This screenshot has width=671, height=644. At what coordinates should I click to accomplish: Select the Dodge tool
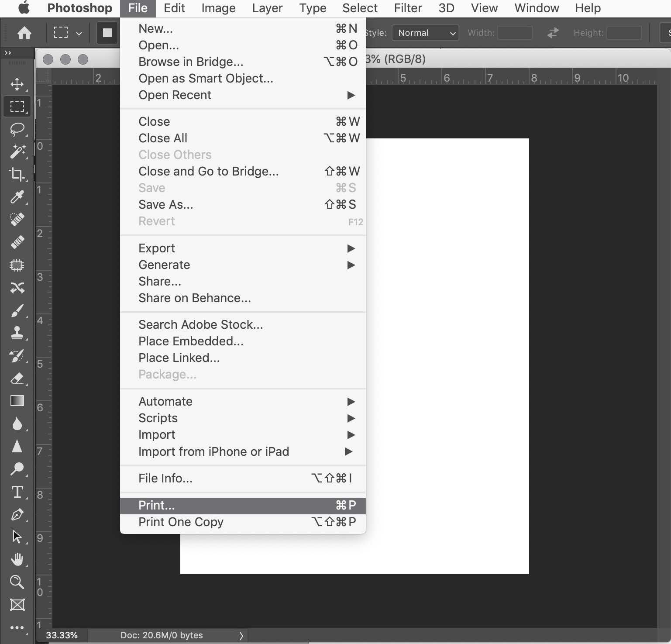click(17, 469)
